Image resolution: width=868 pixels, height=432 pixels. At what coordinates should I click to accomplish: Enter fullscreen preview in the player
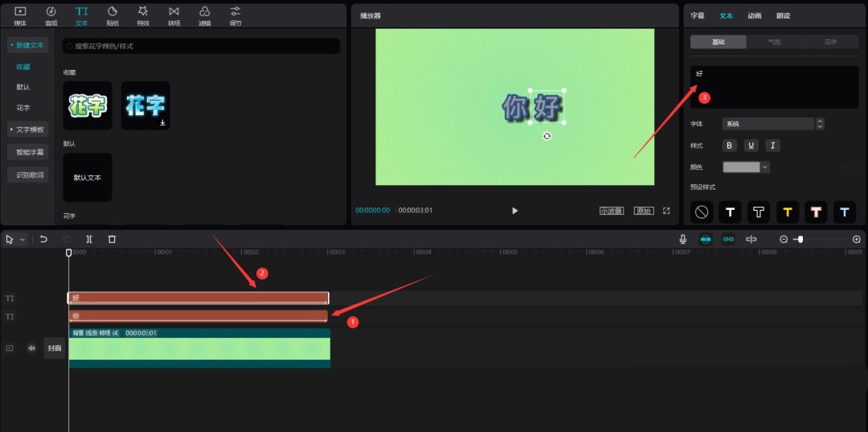(666, 211)
